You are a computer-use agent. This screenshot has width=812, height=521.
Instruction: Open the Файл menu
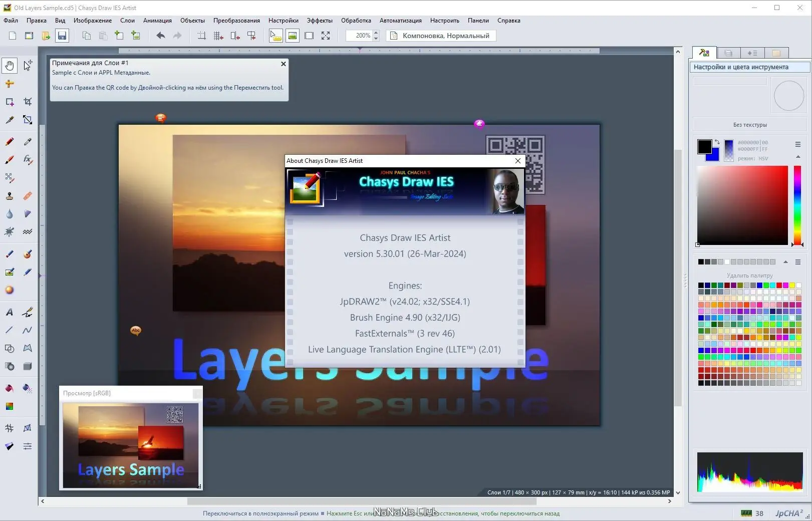coord(11,21)
